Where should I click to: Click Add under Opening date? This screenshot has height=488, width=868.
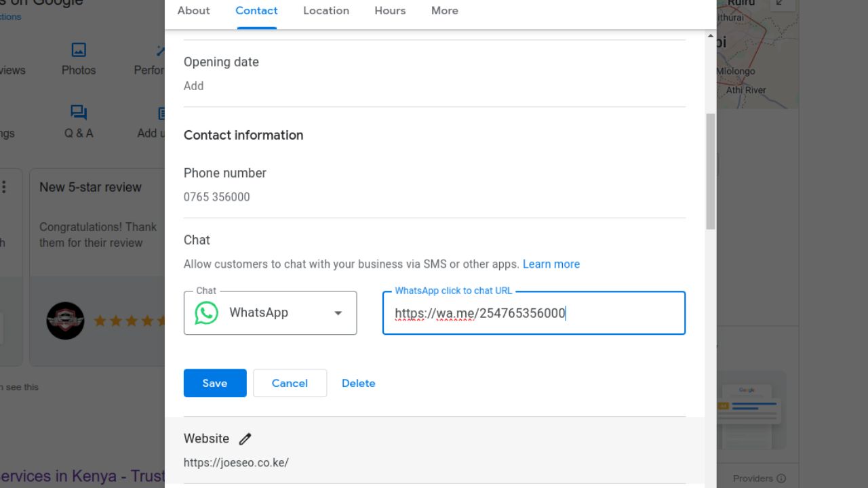pyautogui.click(x=193, y=86)
